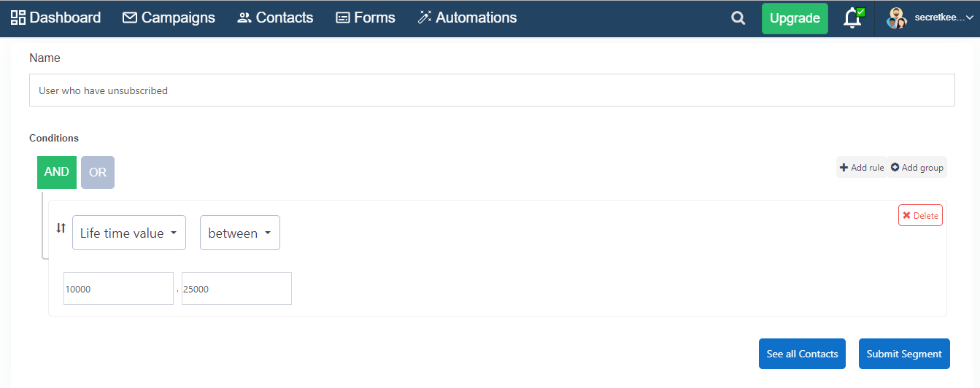This screenshot has height=388, width=980.
Task: Click the segment Name input field
Action: click(x=492, y=90)
